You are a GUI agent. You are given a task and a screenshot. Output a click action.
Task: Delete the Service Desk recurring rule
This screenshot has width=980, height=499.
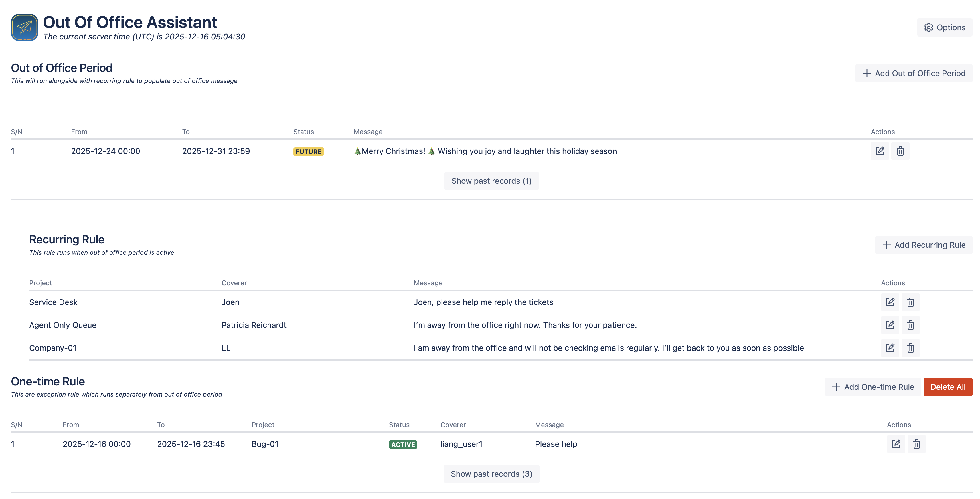pyautogui.click(x=911, y=302)
